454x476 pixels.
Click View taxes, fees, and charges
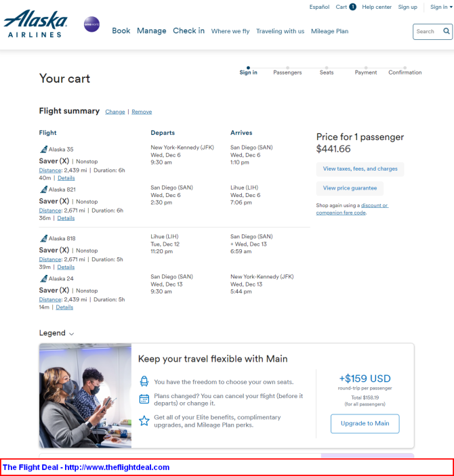click(x=360, y=169)
